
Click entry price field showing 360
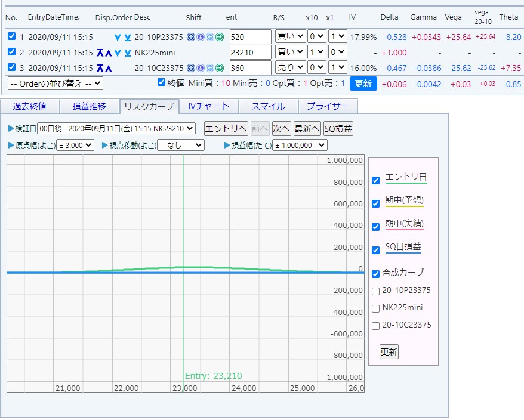point(250,68)
